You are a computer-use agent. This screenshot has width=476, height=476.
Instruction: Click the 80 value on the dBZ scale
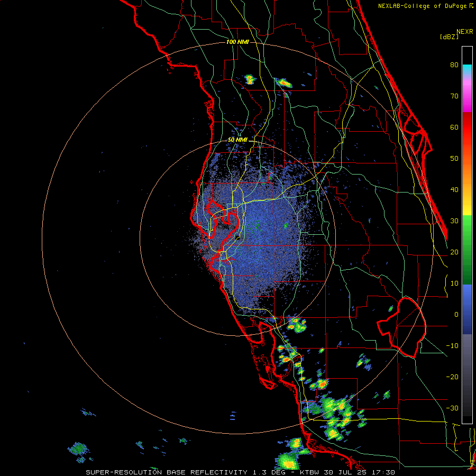454,65
